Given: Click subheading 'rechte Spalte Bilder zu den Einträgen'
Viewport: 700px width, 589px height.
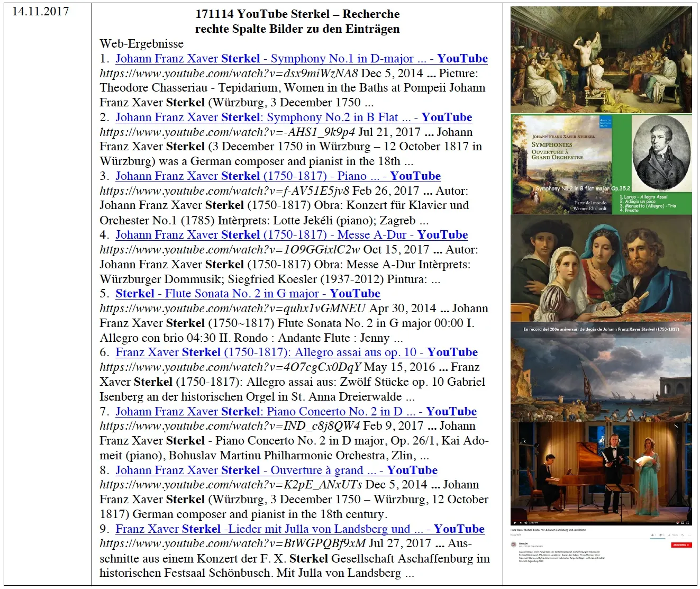Looking at the screenshot, I should [x=297, y=29].
